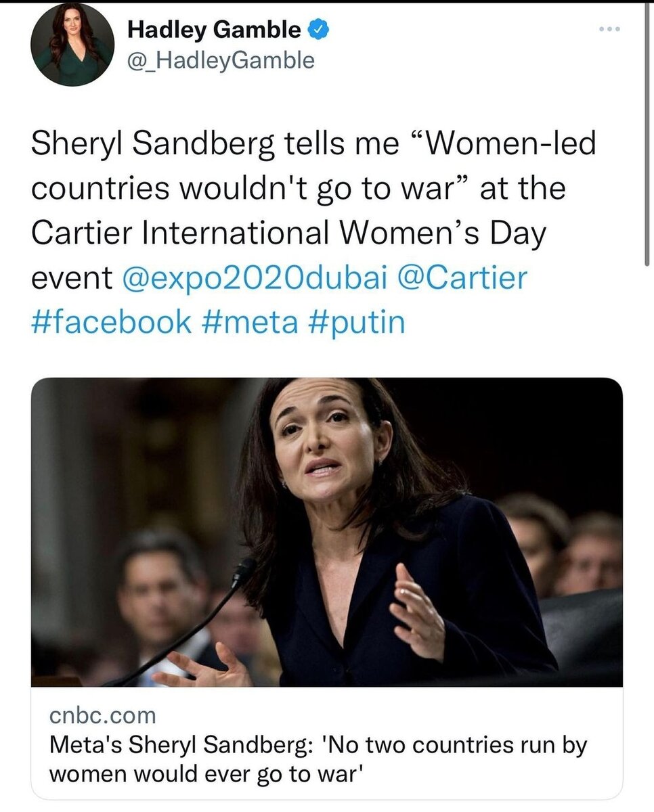Click the vertical scrollbar on the right
This screenshot has width=654, height=812.
(647, 135)
